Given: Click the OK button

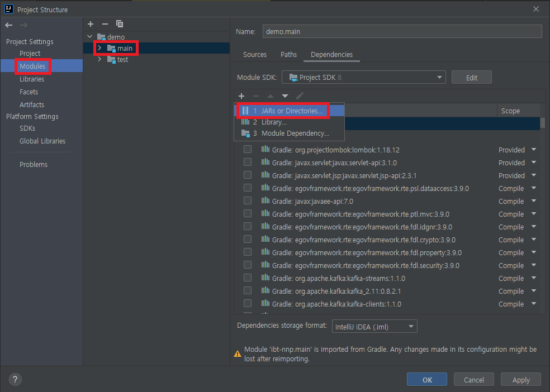Looking at the screenshot, I should (x=427, y=380).
